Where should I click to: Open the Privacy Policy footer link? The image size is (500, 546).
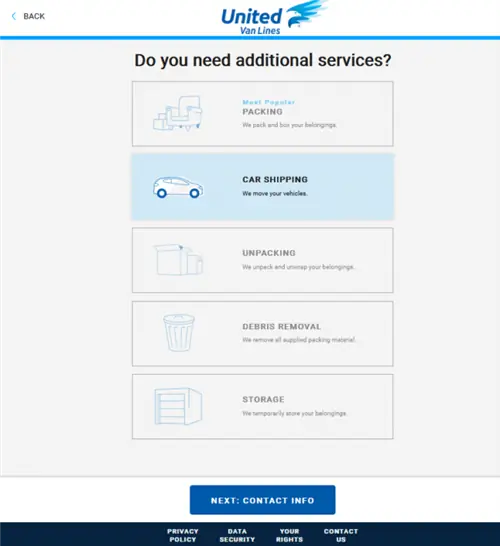pyautogui.click(x=182, y=535)
